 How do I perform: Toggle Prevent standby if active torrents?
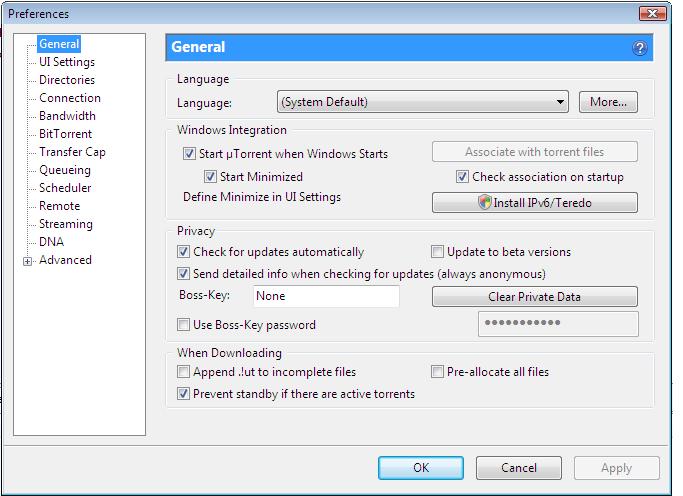click(x=183, y=394)
